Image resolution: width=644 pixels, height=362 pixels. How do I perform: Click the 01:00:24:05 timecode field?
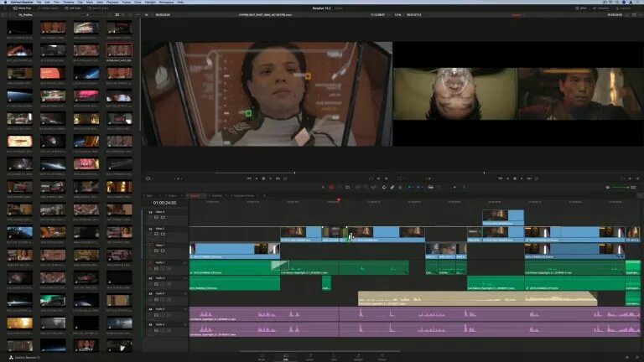(x=164, y=203)
